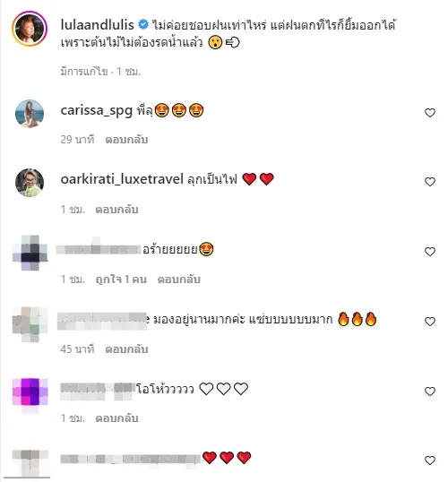448x482 pixels.
Task: Open lulaandlulis profile picture
Action: pos(30,29)
